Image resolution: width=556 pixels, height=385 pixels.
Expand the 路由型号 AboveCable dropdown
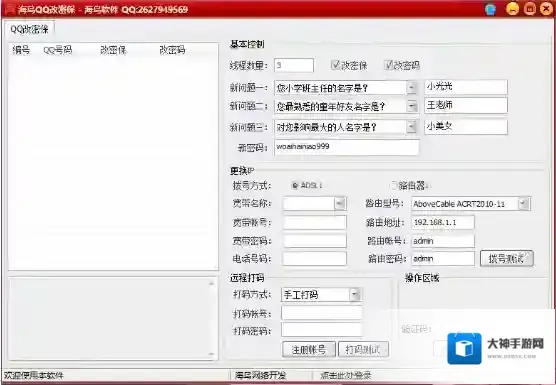[524, 203]
